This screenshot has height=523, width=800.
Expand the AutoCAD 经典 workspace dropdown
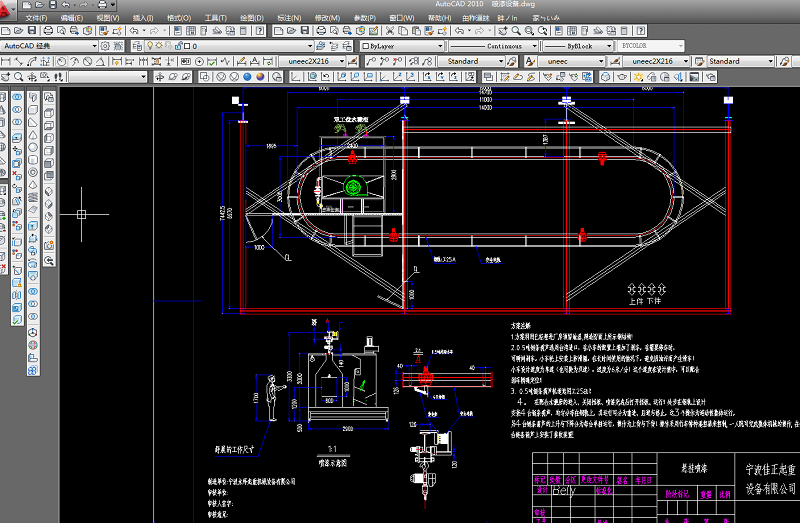[95, 46]
